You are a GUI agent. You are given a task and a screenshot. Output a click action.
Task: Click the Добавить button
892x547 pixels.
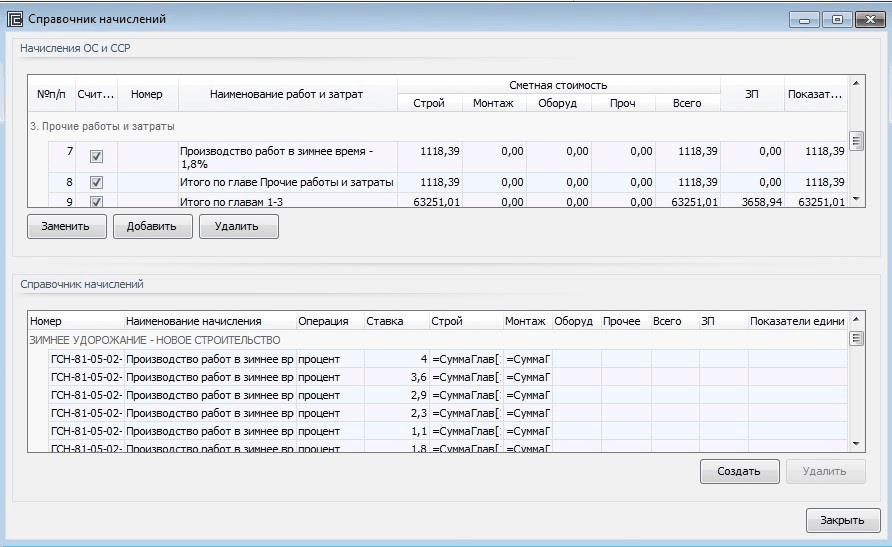pyautogui.click(x=151, y=226)
